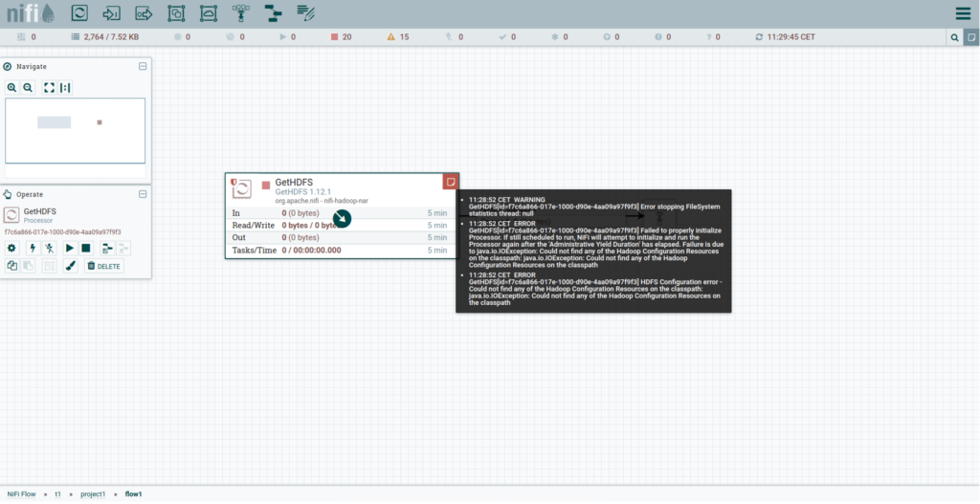Select the Remote Process Group toolbar icon
Image resolution: width=980 pixels, height=504 pixels.
(209, 12)
